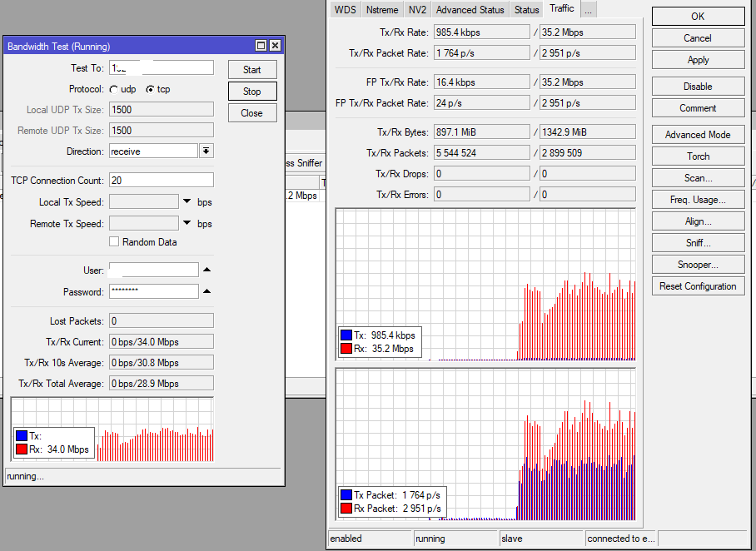Open the Align... tool
Screen dimensions: 756x551
(698, 221)
